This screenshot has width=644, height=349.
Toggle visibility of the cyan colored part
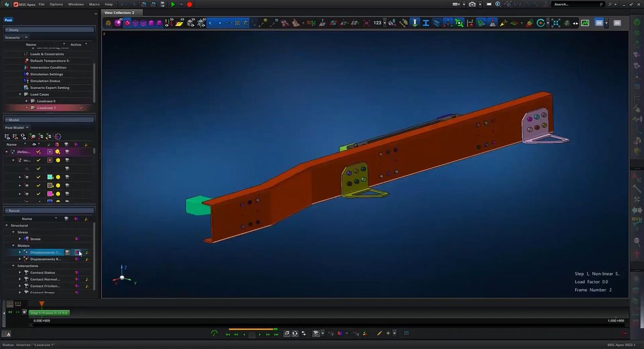[38, 177]
